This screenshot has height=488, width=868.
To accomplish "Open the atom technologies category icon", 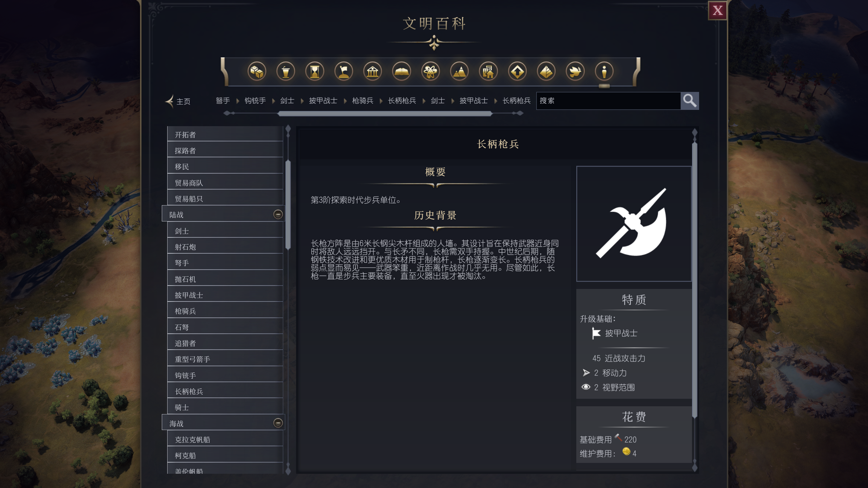I will click(430, 72).
